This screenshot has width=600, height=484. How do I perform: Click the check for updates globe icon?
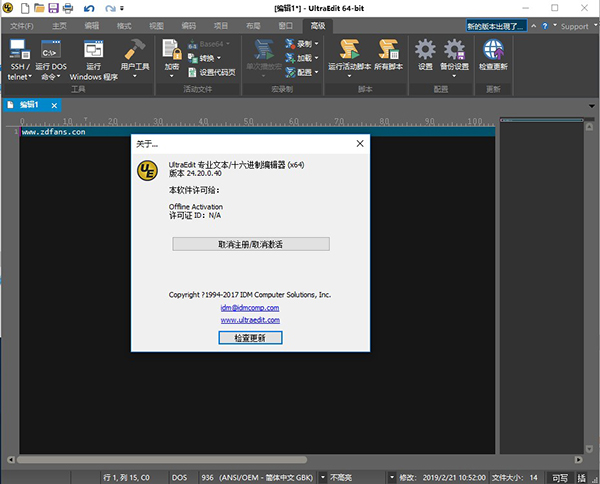click(493, 49)
